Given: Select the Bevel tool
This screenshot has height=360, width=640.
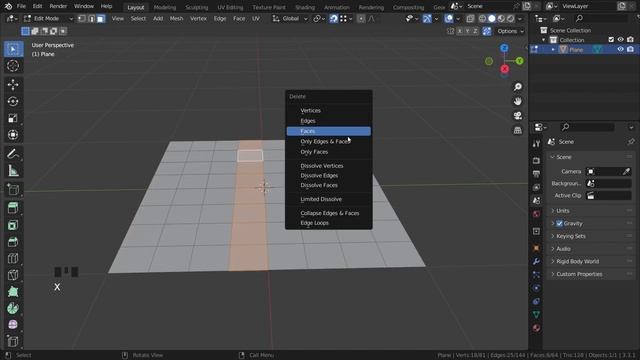Looking at the screenshot, I should [x=13, y=242].
